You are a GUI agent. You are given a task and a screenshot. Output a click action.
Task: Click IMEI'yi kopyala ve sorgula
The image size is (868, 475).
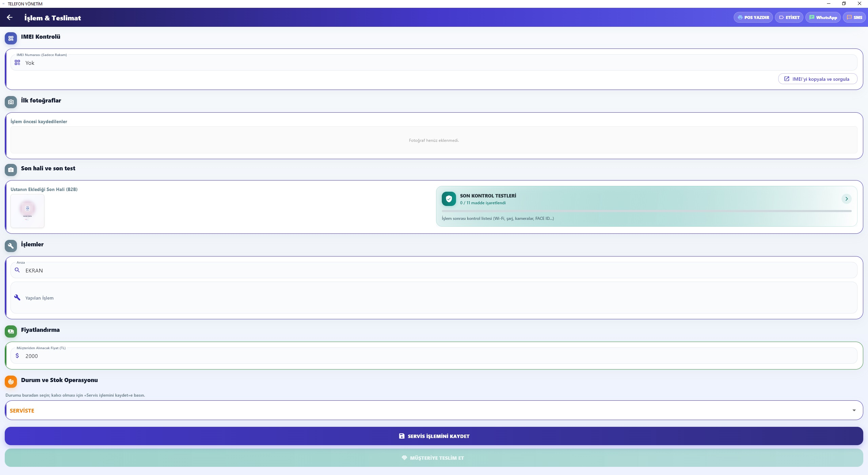817,79
